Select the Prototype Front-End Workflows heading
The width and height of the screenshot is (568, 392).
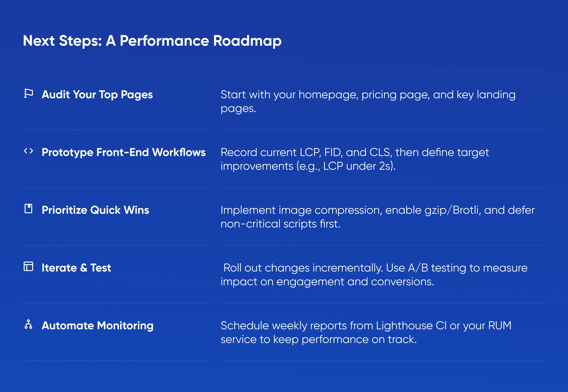[124, 153]
